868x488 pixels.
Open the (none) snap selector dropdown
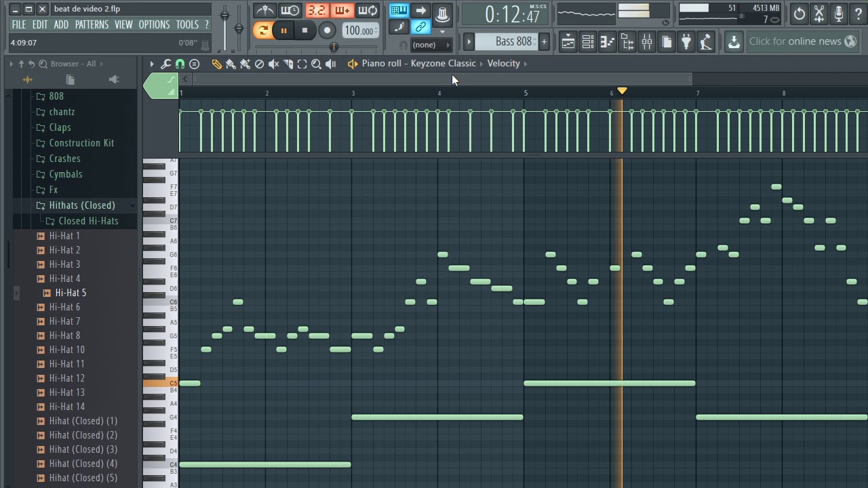tap(431, 45)
